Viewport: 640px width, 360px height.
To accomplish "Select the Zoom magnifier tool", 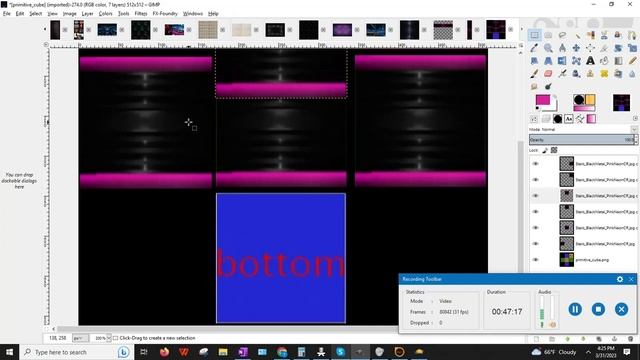I will coord(548,48).
